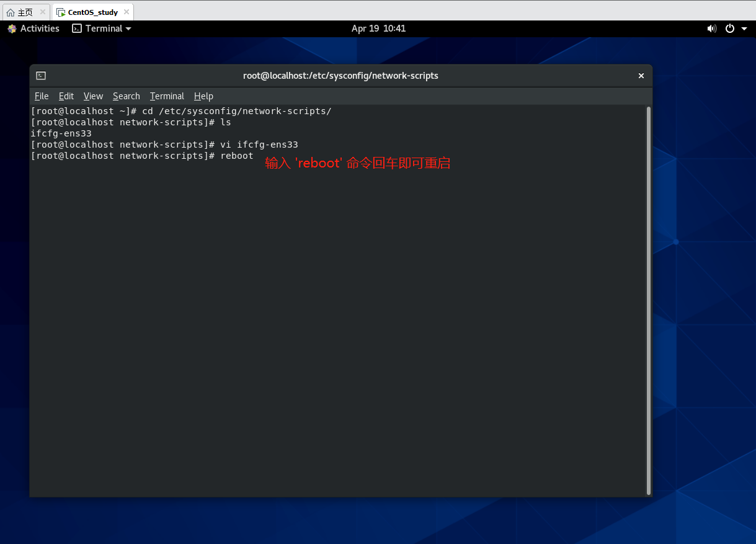Expand the system menu arrow
756x544 pixels.
pyautogui.click(x=744, y=29)
